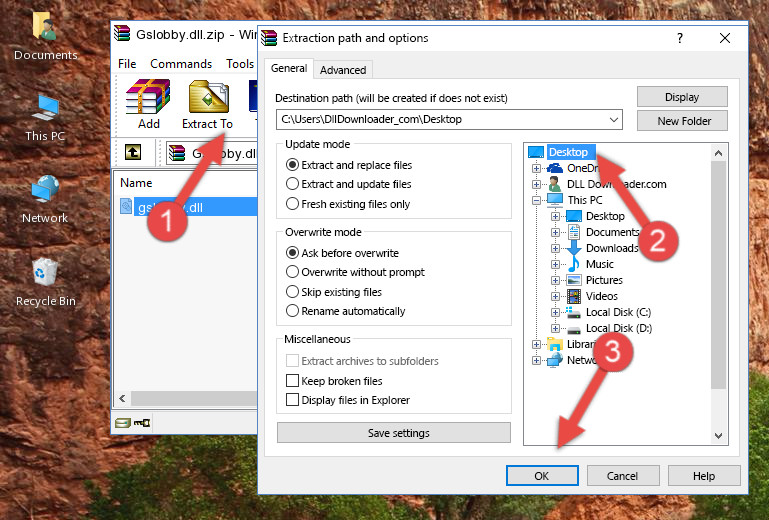Click the up one level arrow icon
This screenshot has height=520, width=769.
click(x=133, y=152)
